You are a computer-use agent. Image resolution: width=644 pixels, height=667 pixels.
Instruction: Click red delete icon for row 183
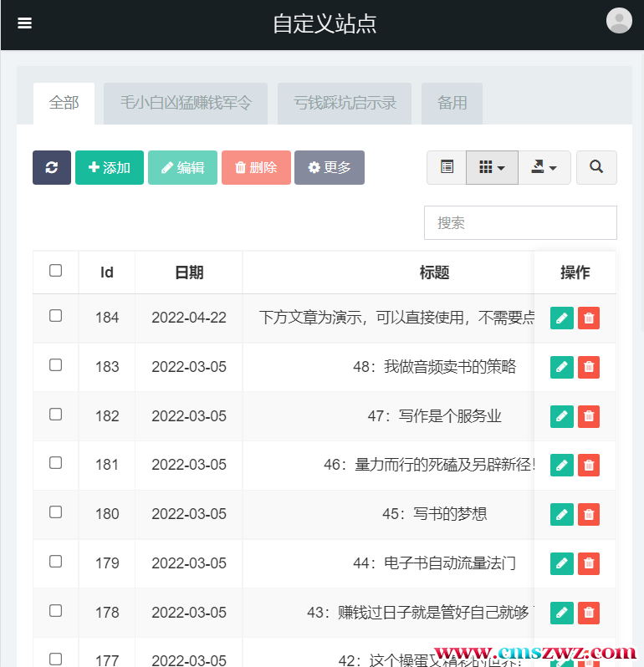point(589,367)
